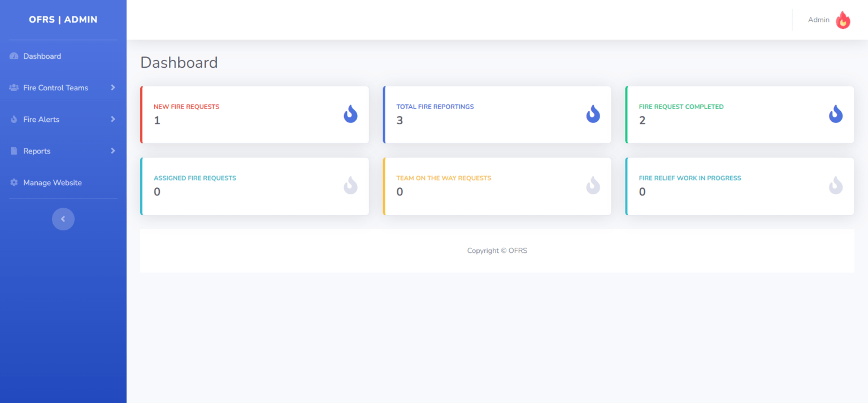Click the OFRS | ADMIN brand link
The width and height of the screenshot is (868, 403).
63,19
